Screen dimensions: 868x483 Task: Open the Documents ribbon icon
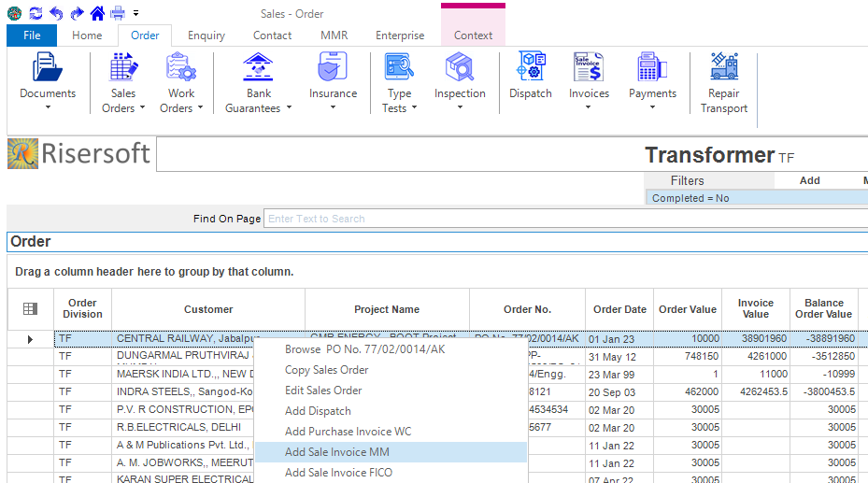pyautogui.click(x=48, y=68)
